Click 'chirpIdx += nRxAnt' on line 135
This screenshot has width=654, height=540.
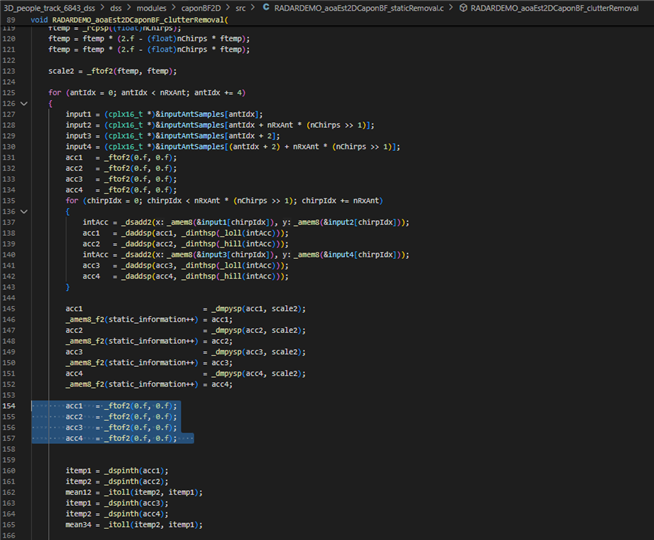340,201
